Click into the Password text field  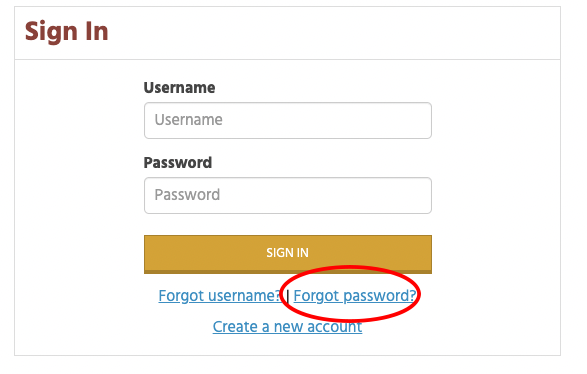pos(288,195)
